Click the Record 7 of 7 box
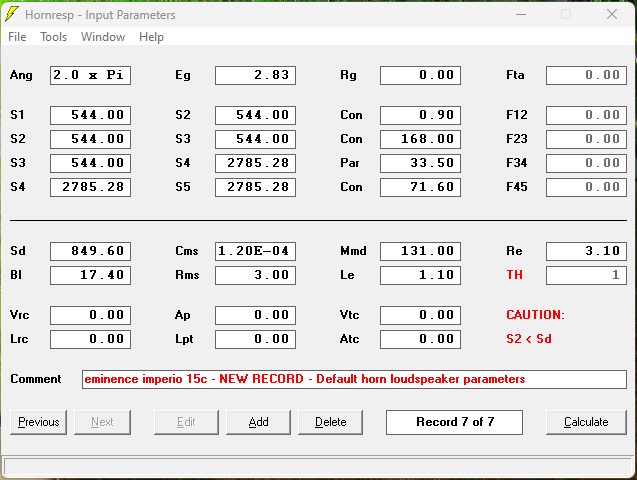This screenshot has width=637, height=480. (454, 422)
